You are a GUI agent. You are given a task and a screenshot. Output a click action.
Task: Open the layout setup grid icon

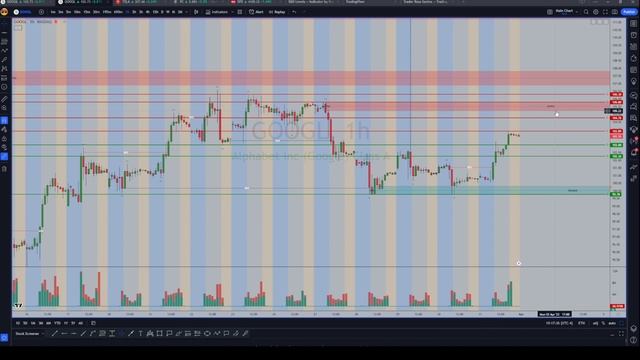pos(550,12)
